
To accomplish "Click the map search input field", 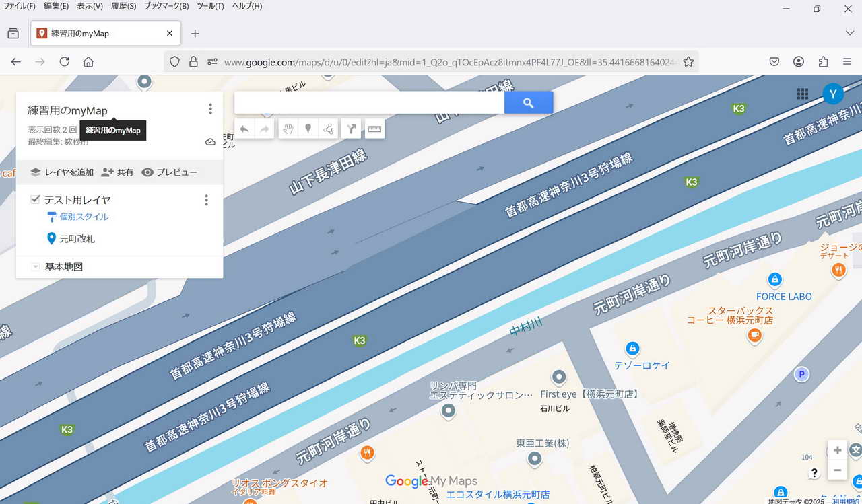I will (369, 103).
